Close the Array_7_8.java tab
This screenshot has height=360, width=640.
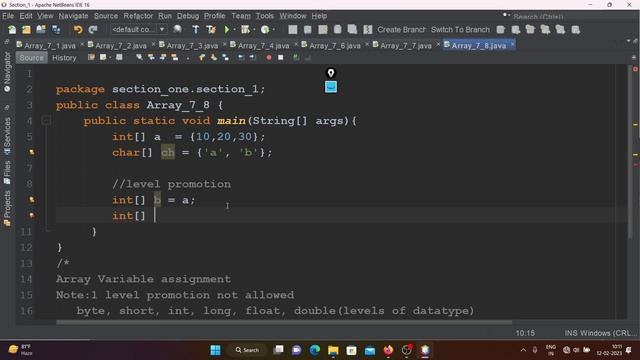(512, 44)
